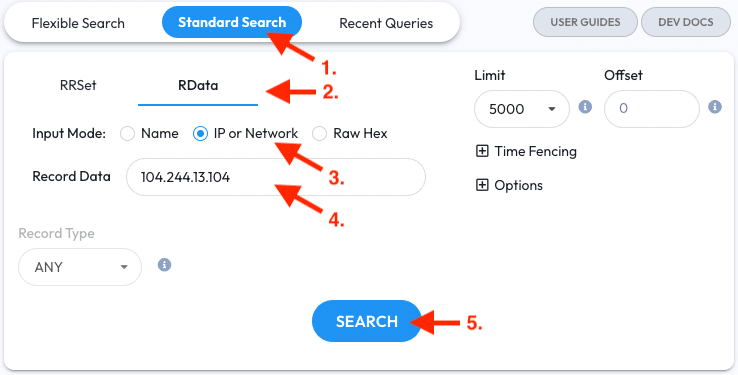Viewport: 738px width, 375px height.
Task: Select the Name input mode
Action: (x=127, y=134)
